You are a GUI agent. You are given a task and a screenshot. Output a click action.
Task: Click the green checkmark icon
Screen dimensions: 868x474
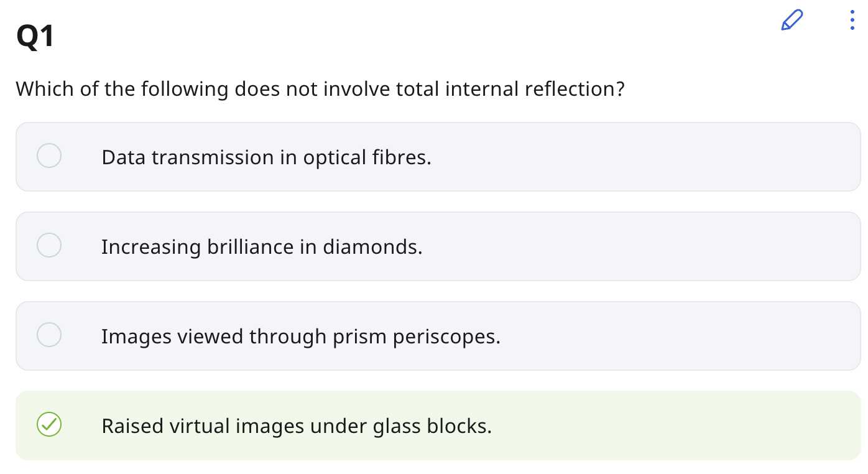tap(49, 425)
